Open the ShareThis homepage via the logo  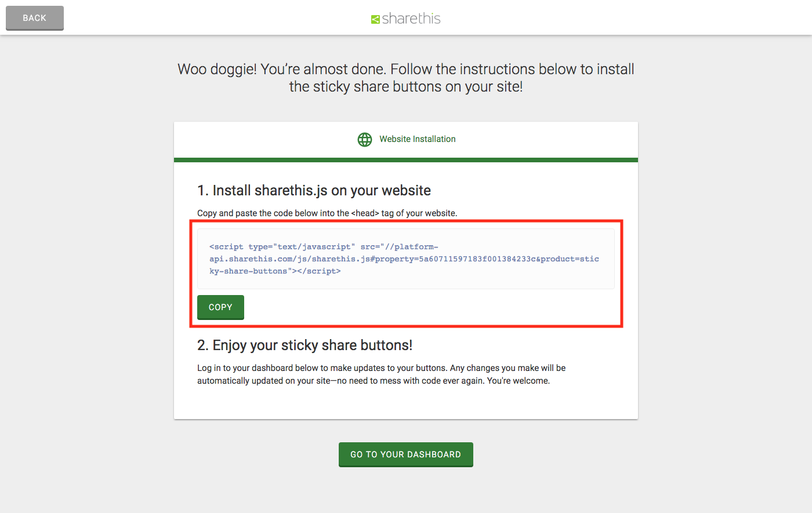click(x=405, y=18)
